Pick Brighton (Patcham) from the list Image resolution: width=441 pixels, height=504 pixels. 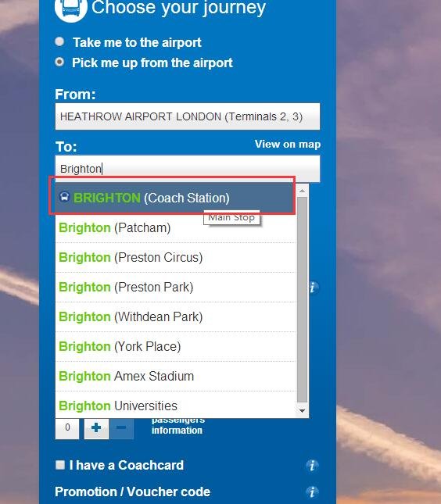click(176, 228)
